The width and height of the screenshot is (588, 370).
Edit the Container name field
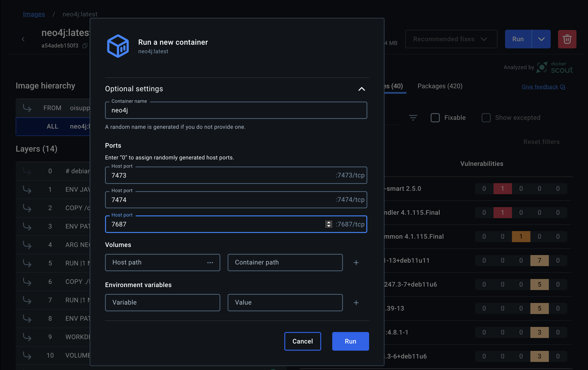coord(236,110)
